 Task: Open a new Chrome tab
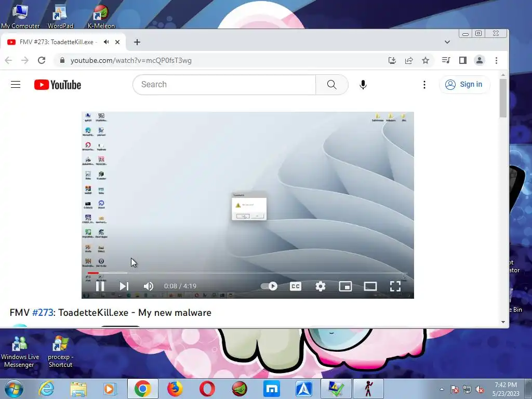[x=137, y=42]
